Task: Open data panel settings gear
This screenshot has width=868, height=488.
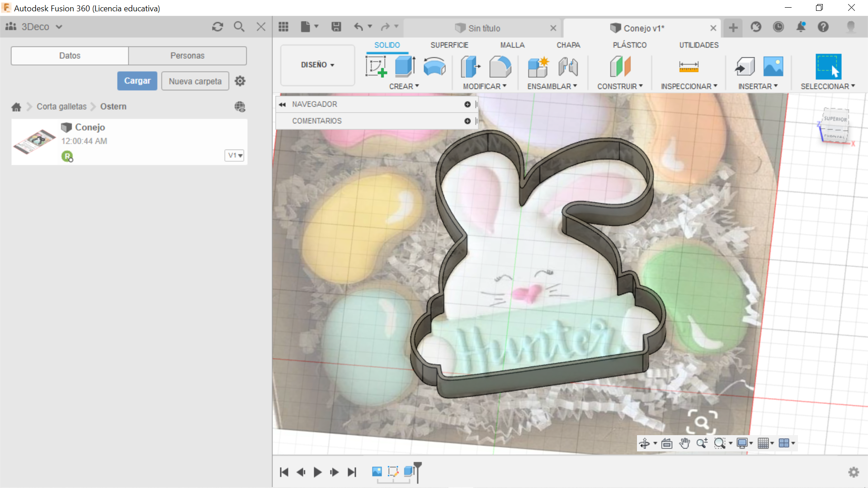Action: click(x=240, y=81)
